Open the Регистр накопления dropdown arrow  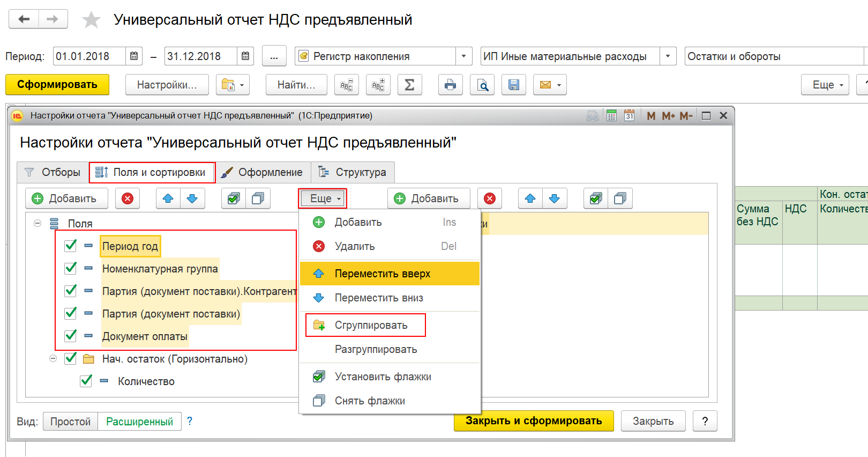464,56
